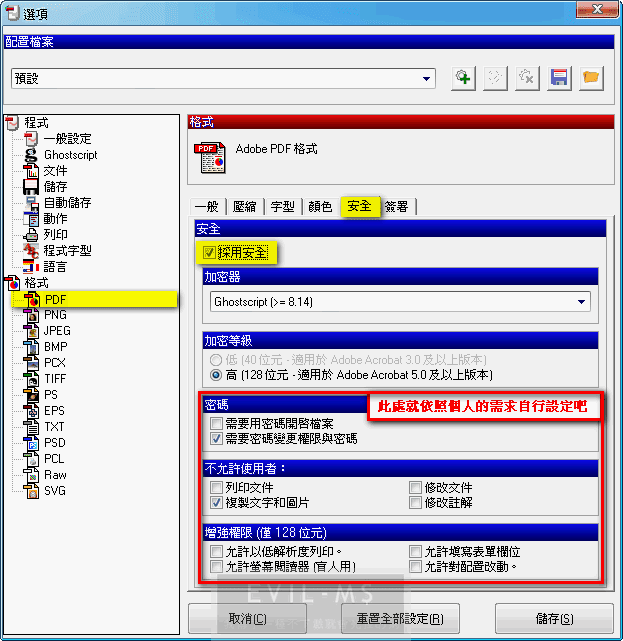Click the delete profile icon
The image size is (623, 641).
[527, 78]
